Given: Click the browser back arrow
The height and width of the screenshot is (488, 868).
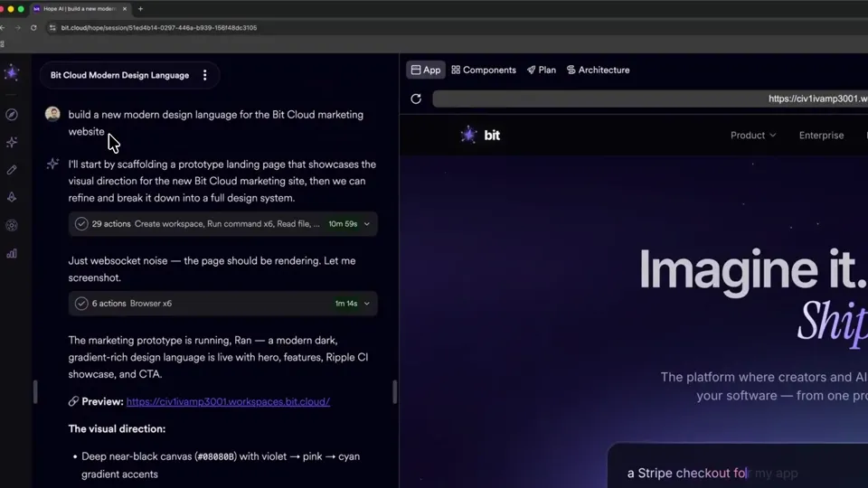Looking at the screenshot, I should coord(4,28).
